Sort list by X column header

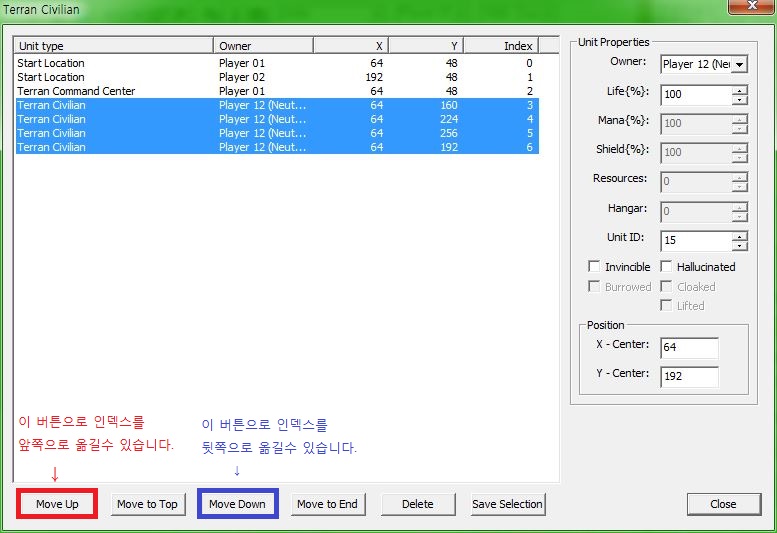tap(351, 46)
